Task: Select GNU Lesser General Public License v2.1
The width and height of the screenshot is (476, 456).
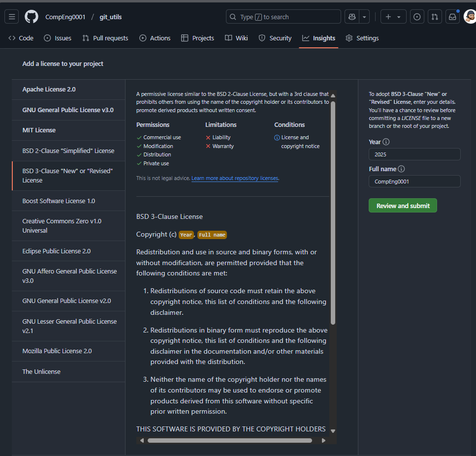Action: (x=68, y=326)
